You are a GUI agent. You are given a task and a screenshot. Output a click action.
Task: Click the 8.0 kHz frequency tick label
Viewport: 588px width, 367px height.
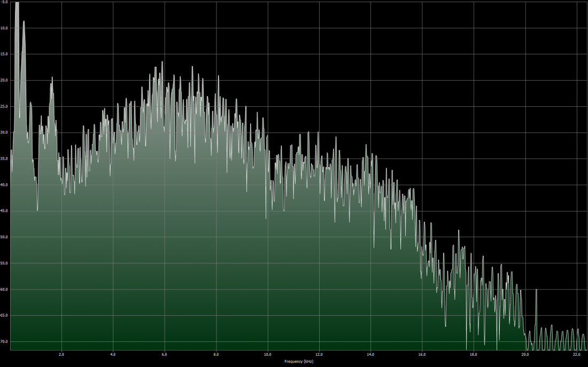click(216, 354)
